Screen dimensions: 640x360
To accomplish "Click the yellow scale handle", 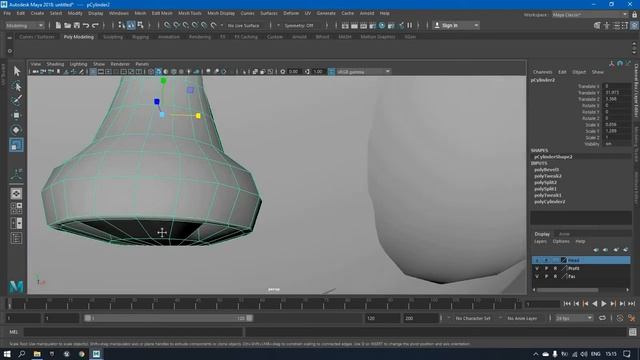I will point(198,116).
